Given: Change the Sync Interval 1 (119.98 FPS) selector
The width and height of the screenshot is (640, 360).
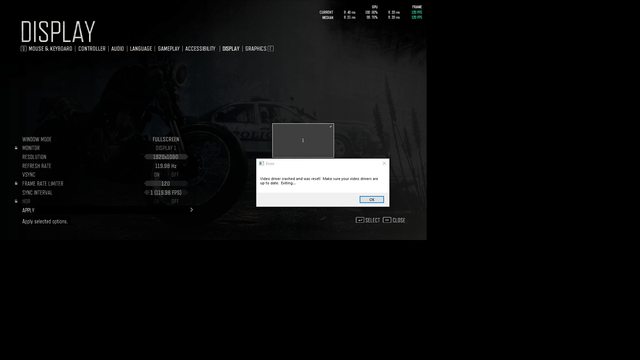Looking at the screenshot, I should [166, 193].
